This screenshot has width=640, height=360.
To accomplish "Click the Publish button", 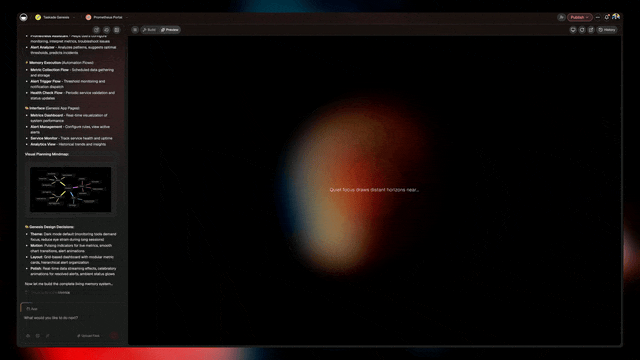I will 579,17.
